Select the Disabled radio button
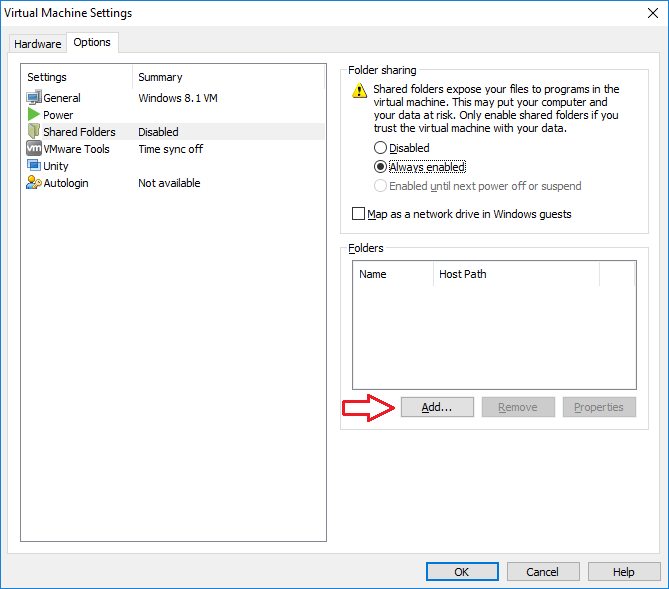 click(380, 148)
